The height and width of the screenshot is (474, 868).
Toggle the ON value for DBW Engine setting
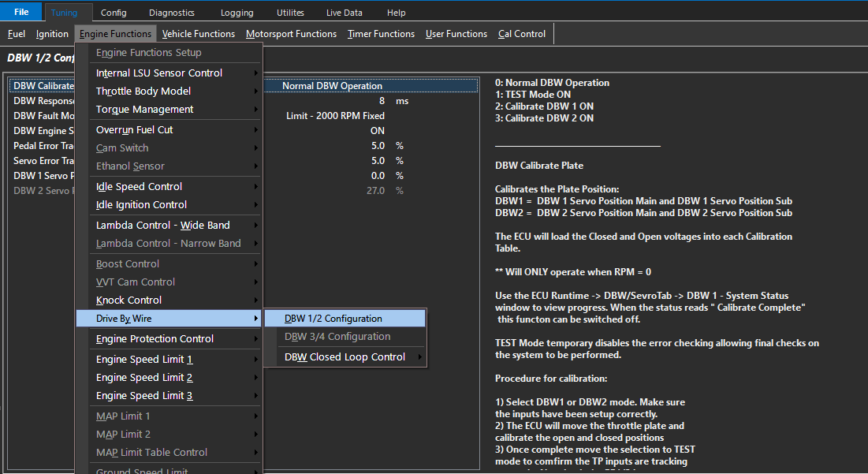click(377, 131)
